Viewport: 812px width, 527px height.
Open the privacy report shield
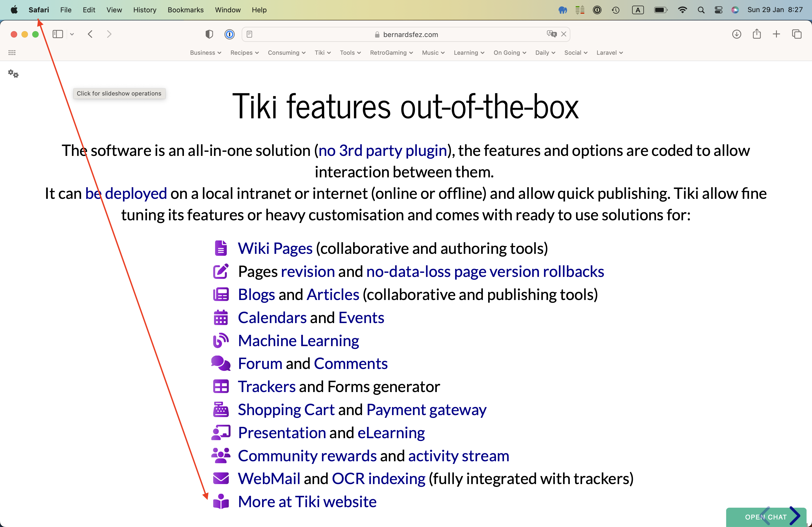(209, 34)
